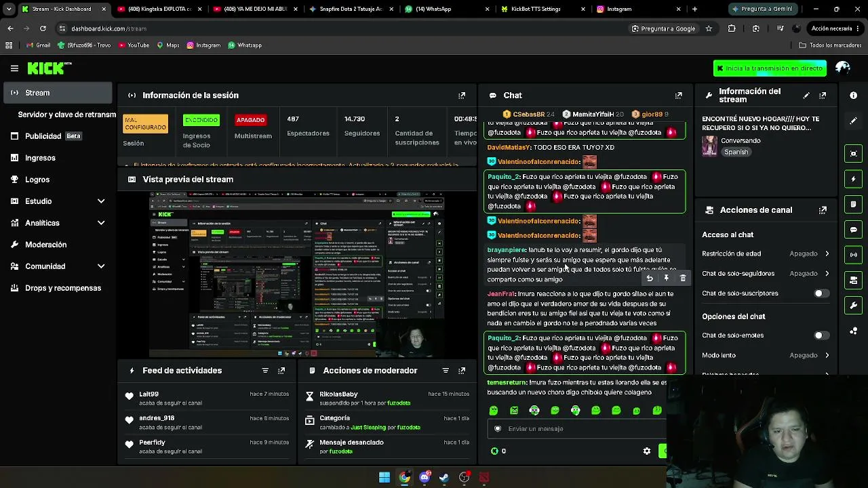Open the hamburger menu beside Kick logo
This screenshot has width=868, height=488.
14,68
